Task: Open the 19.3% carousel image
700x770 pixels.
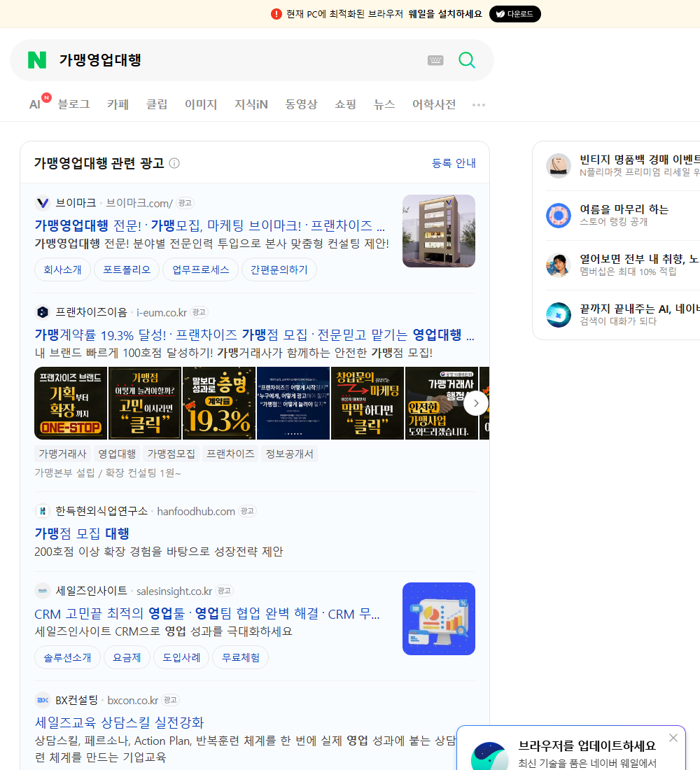Action: [x=219, y=403]
